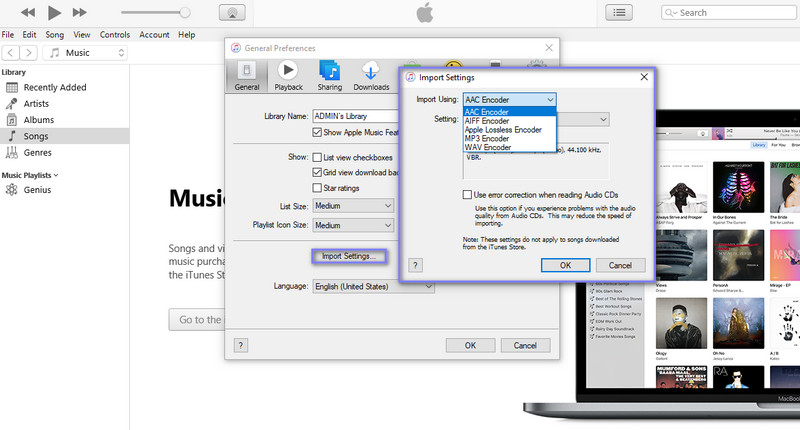This screenshot has height=430, width=800.
Task: Choose Apple Lossless Encoder from the list
Action: coord(509,130)
